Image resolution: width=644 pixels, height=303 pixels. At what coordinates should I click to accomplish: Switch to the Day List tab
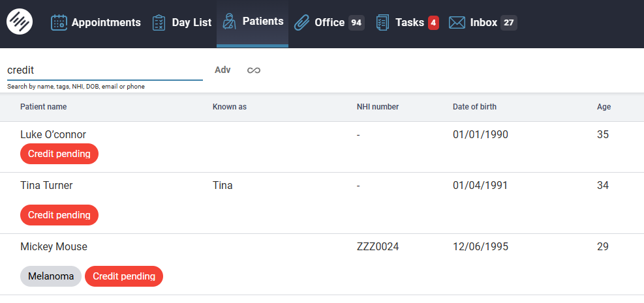(x=191, y=22)
